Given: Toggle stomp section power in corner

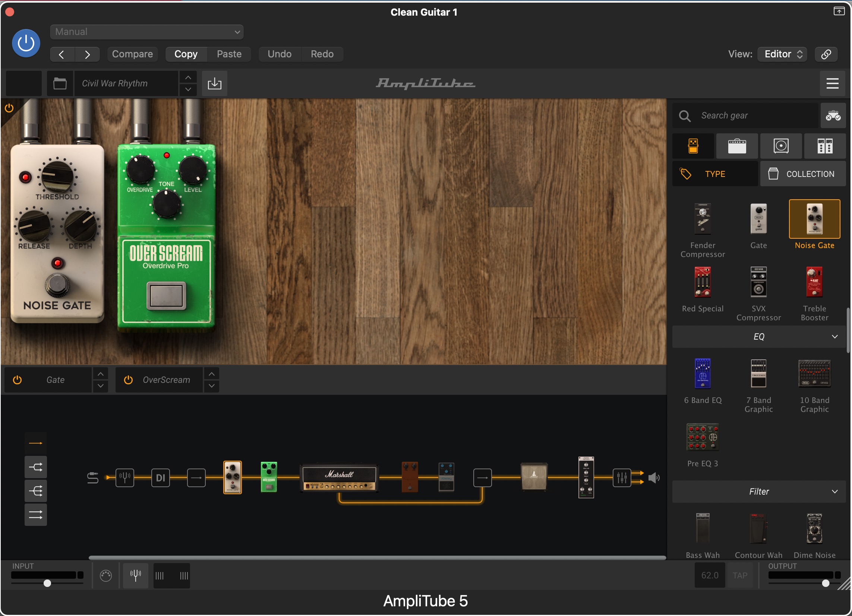Looking at the screenshot, I should coord(9,108).
